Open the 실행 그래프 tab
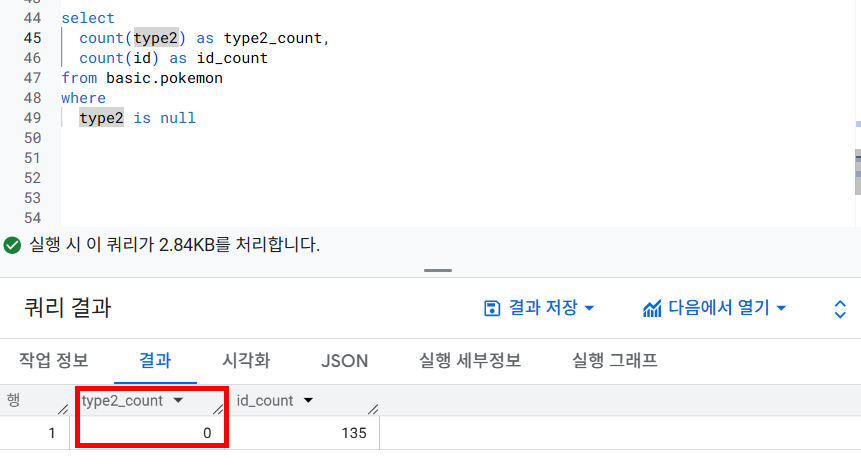Viewport: 861px width, 466px height. pyautogui.click(x=614, y=360)
